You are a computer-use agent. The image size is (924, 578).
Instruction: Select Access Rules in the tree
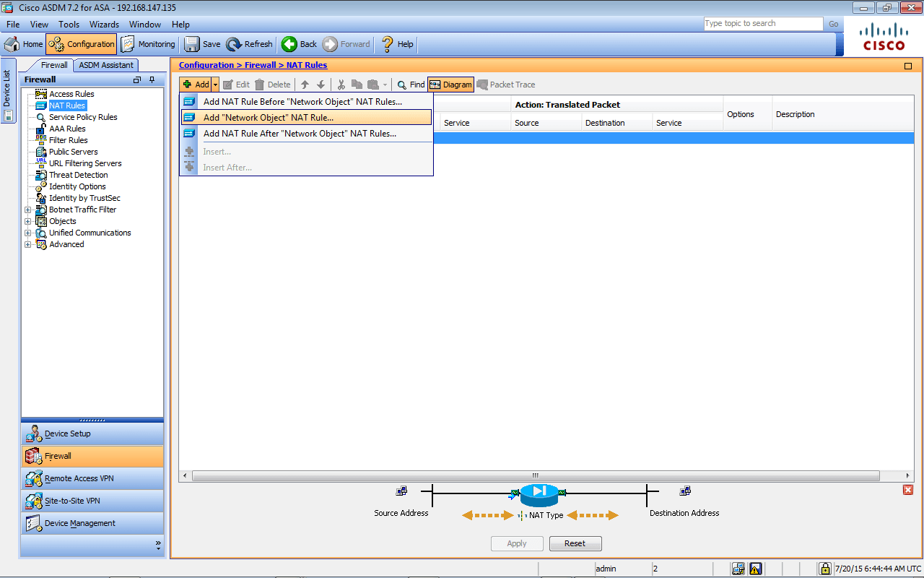click(71, 94)
